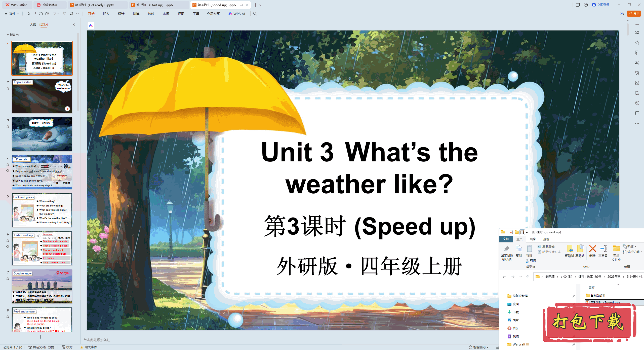
Task: Click Pin to Quick Access icon in Explorer
Action: pos(507,249)
